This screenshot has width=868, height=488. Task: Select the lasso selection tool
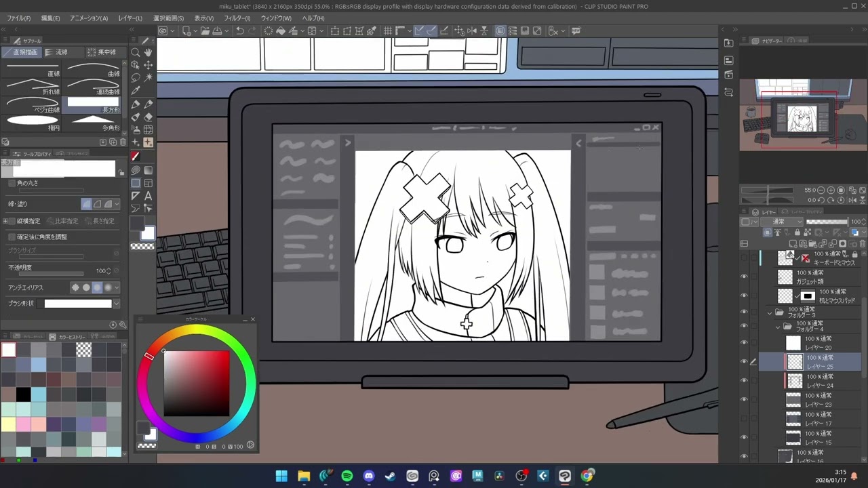(136, 78)
